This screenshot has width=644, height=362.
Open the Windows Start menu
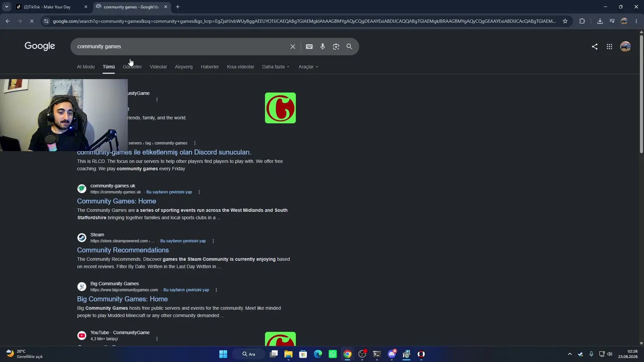click(x=223, y=354)
